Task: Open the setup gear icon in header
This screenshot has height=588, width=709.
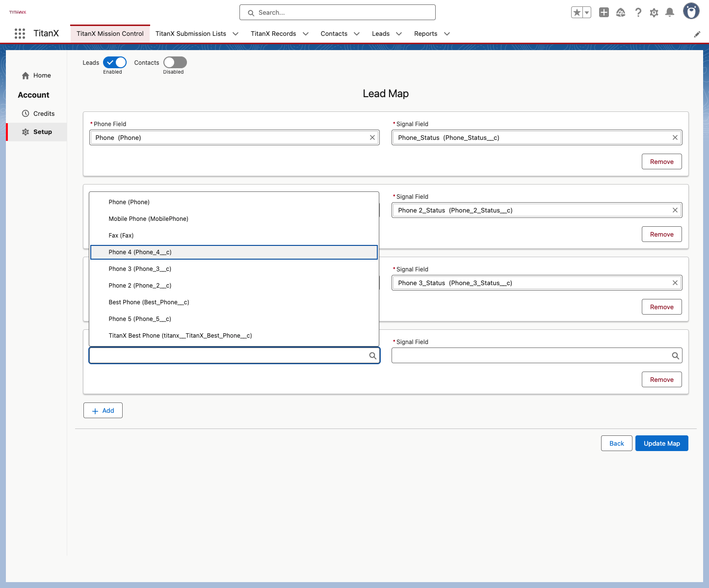Action: pyautogui.click(x=654, y=12)
